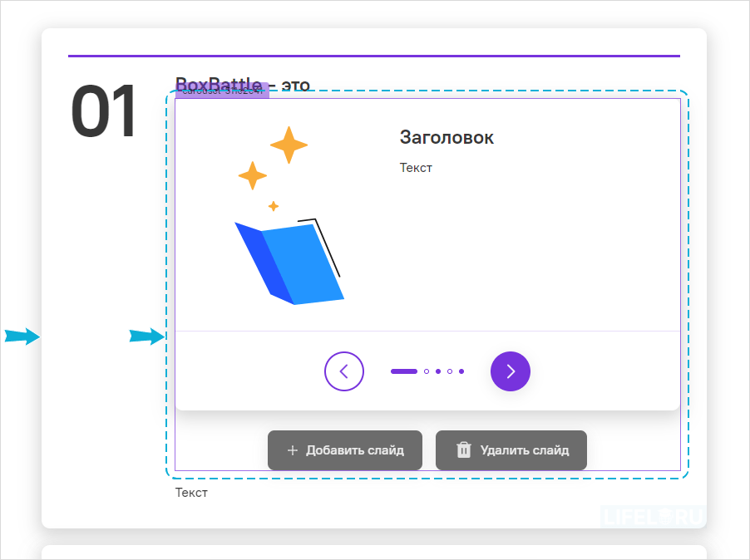Select the active first slide indicator bar
This screenshot has height=560, width=750.
tap(404, 371)
